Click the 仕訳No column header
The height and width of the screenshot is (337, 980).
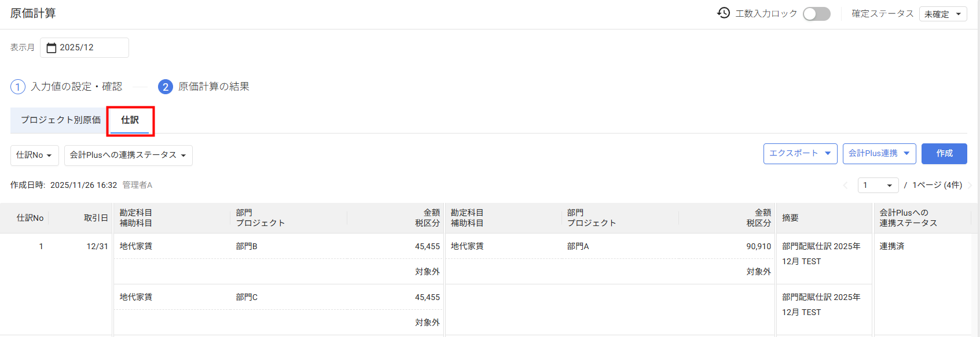pyautogui.click(x=30, y=218)
